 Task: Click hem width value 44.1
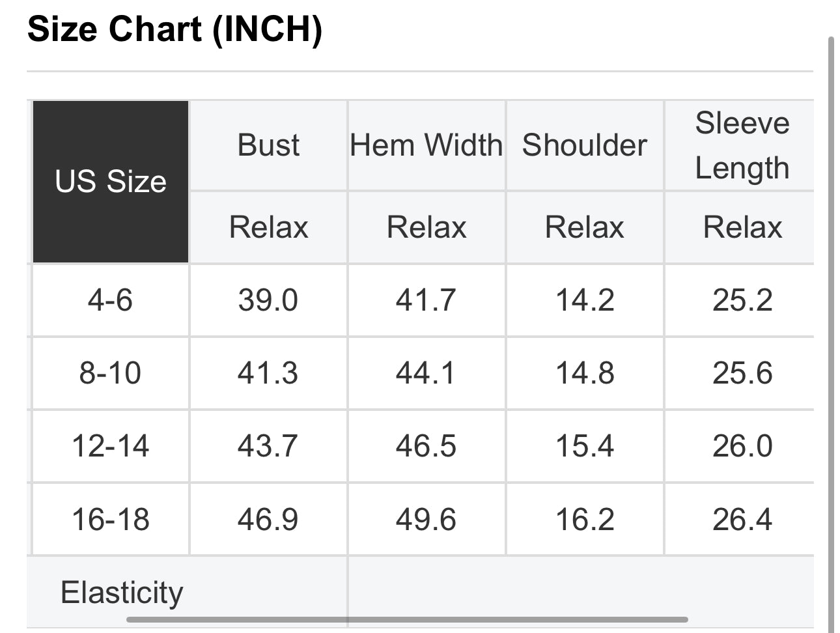point(427,373)
